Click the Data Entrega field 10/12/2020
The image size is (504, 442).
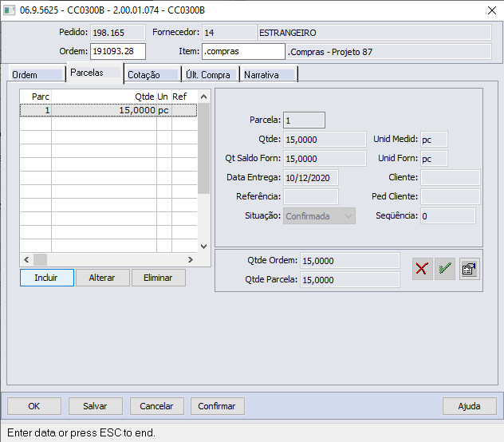[311, 178]
